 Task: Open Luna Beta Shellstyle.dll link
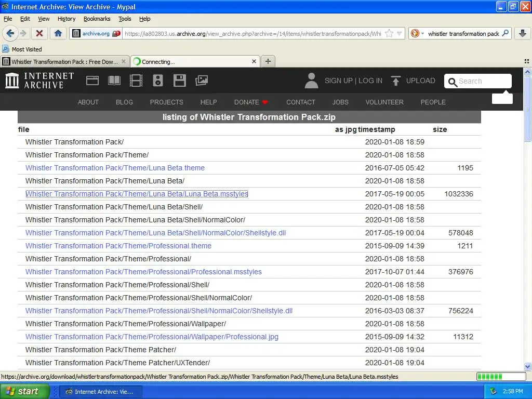pyautogui.click(x=156, y=233)
